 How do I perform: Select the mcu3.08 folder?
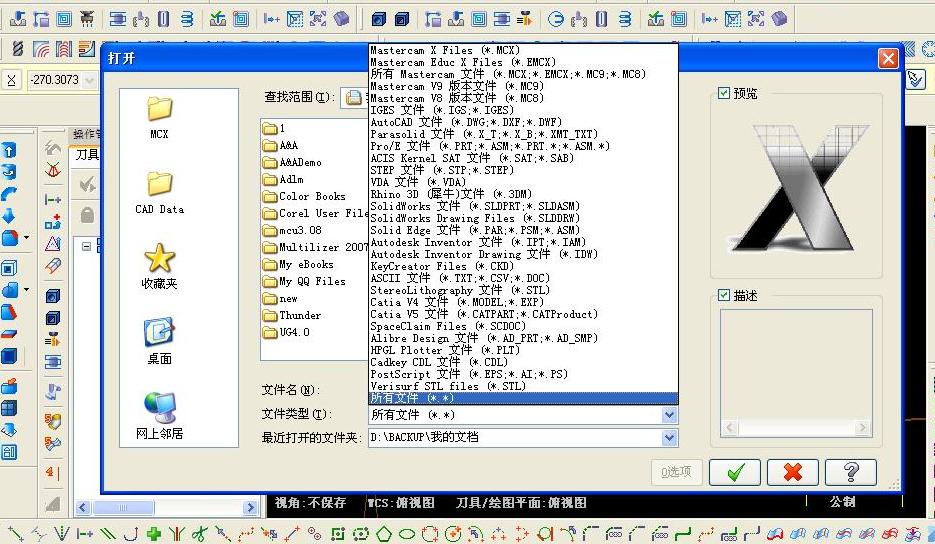(x=293, y=230)
